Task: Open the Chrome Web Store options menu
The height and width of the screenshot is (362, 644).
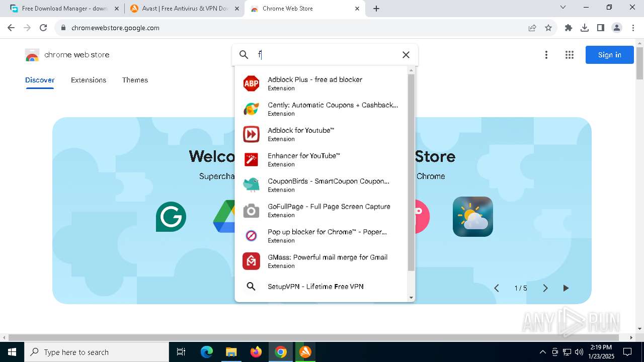Action: [546, 55]
